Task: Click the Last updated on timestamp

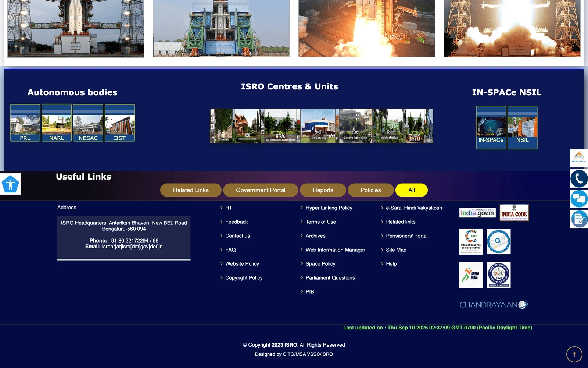Action: click(x=438, y=328)
